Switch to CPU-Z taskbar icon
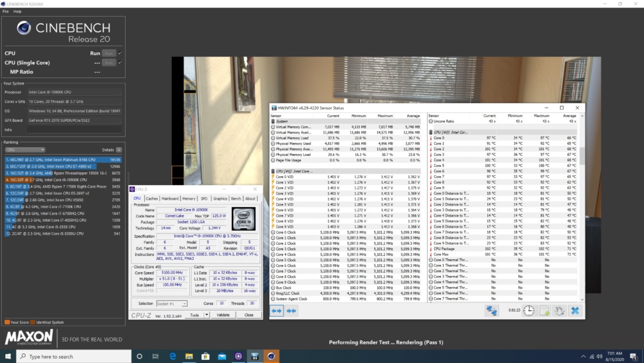Screen dimensions: 644x363 tap(238, 357)
